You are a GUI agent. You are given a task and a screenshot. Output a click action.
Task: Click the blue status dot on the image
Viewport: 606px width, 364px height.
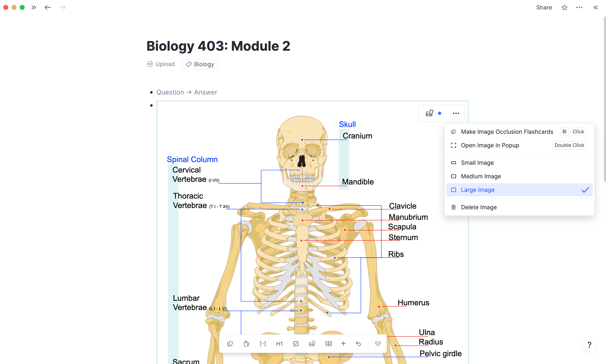point(440,113)
